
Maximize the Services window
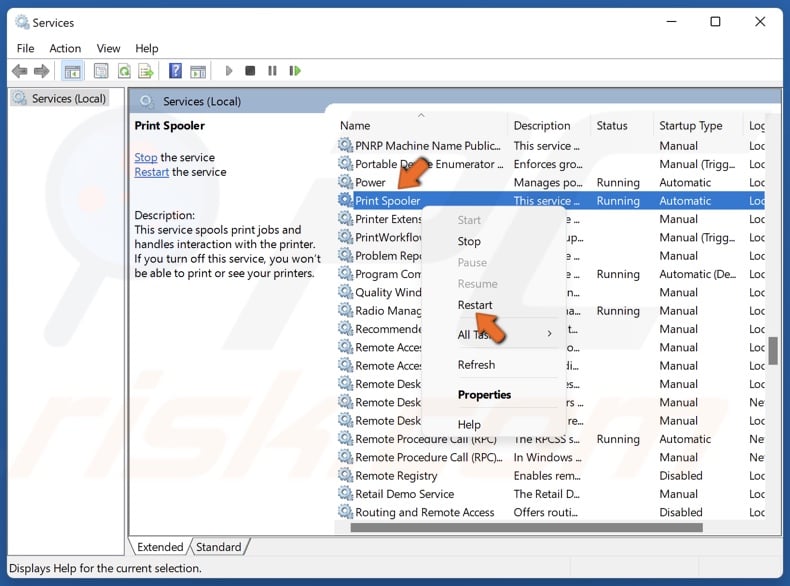coord(715,22)
